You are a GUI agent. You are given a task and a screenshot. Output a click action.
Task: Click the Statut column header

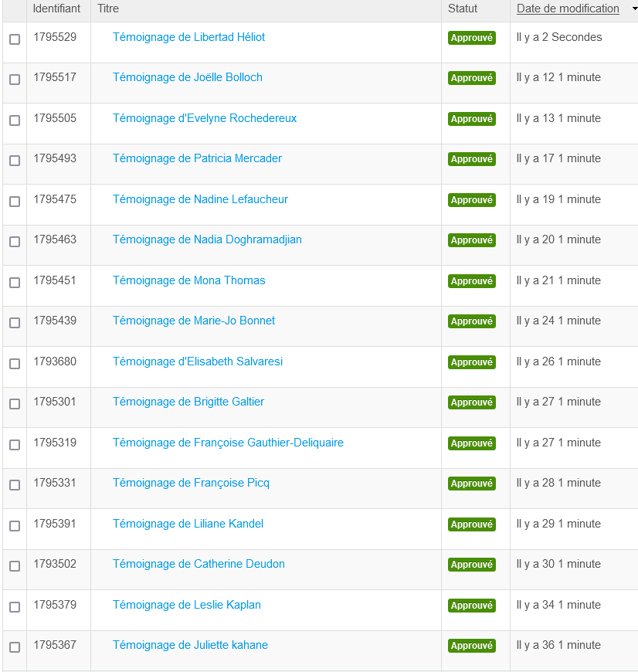click(463, 8)
